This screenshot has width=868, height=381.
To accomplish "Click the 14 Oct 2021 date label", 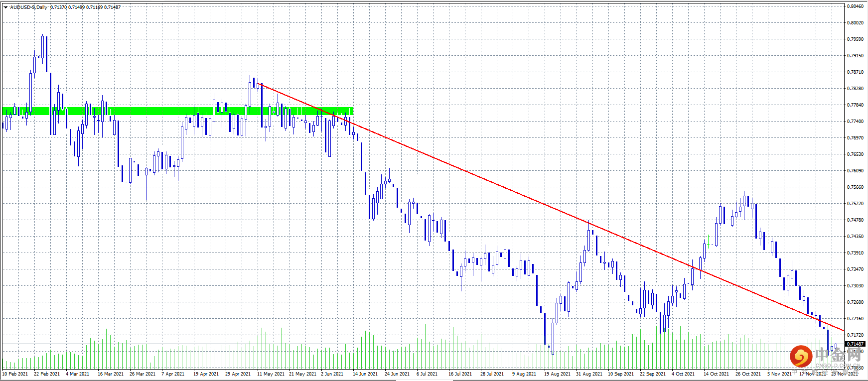I will pyautogui.click(x=716, y=374).
